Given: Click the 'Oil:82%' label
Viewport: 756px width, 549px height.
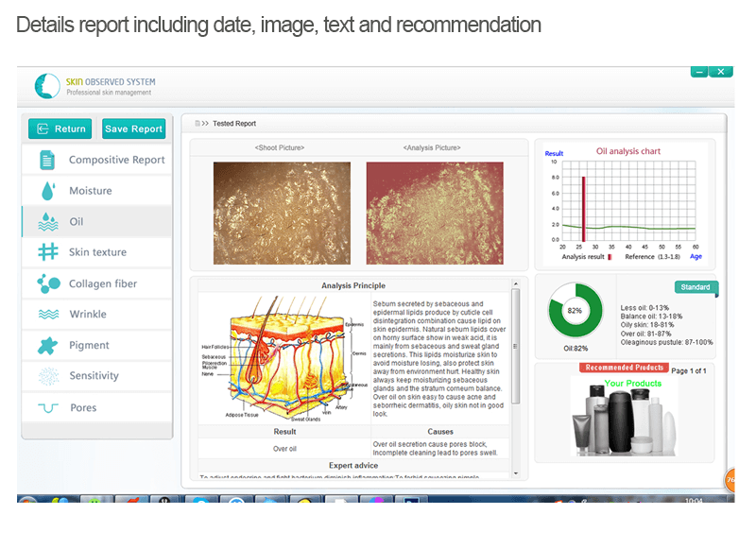Looking at the screenshot, I should tap(576, 348).
